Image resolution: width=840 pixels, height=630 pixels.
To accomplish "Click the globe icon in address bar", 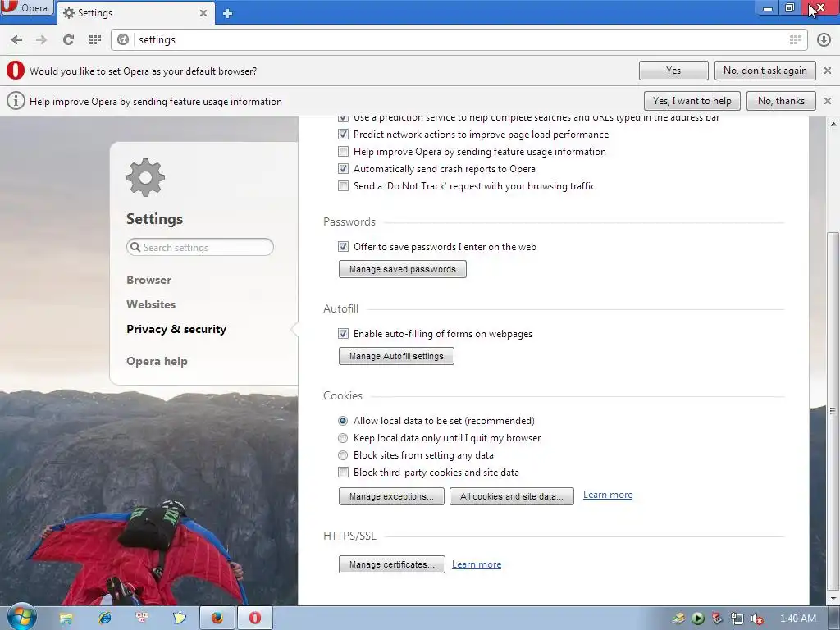I will click(x=123, y=39).
